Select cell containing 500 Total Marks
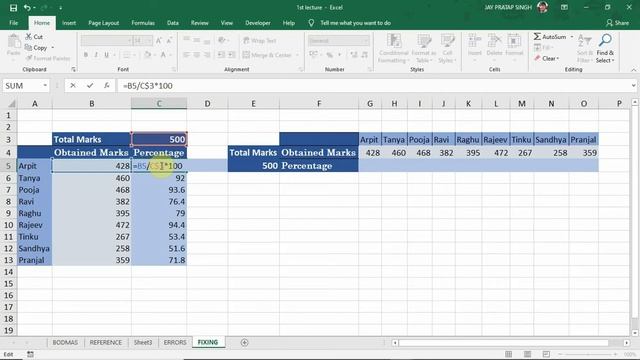Screen dimensions: 640x360 point(159,139)
